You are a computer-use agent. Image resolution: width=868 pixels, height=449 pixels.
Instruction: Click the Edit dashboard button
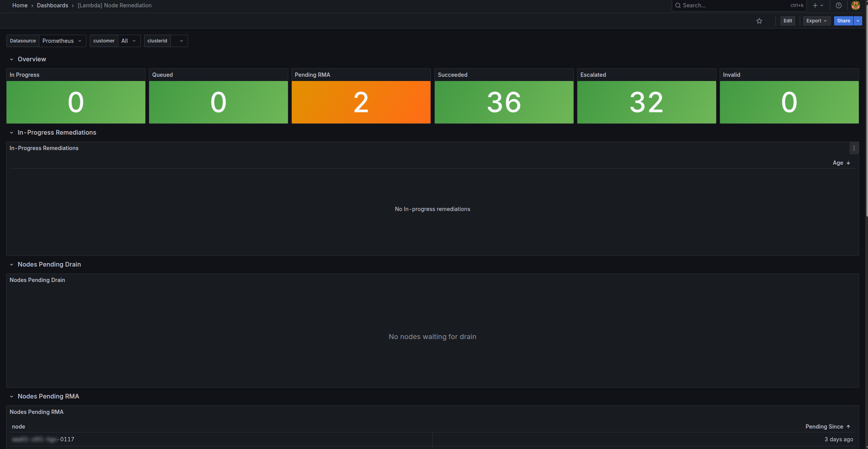point(787,21)
